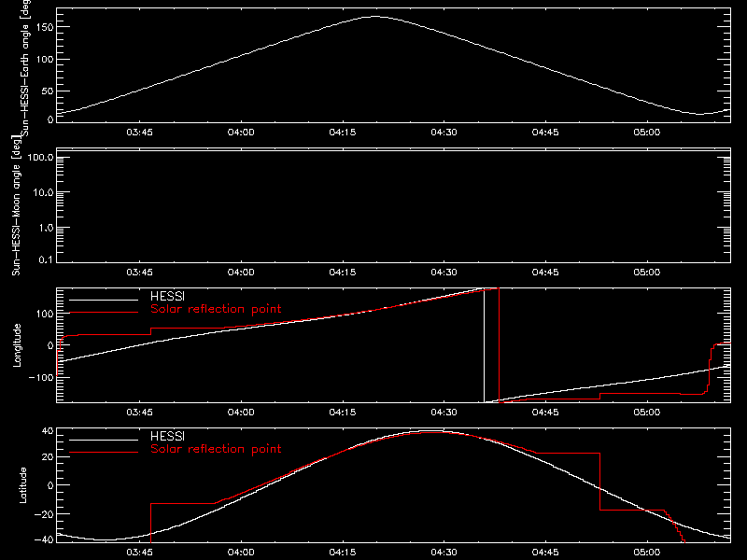Click the 20 tick label on Latitude plot

click(x=48, y=456)
